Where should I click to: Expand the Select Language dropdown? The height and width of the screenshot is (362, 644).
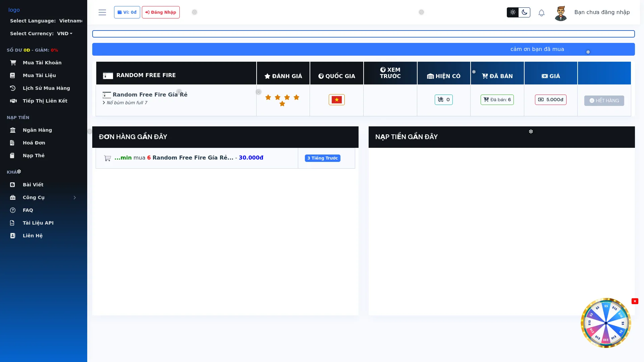pyautogui.click(x=70, y=21)
